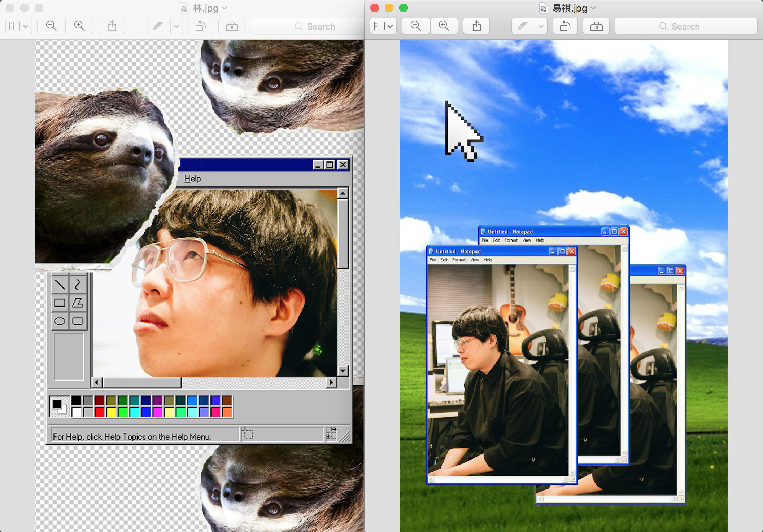Zoom in on the 林.jpg image
The width and height of the screenshot is (763, 532).
pos(79,26)
